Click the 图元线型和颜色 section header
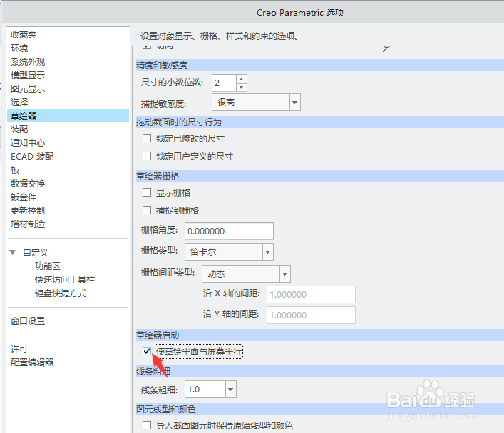 coord(320,409)
